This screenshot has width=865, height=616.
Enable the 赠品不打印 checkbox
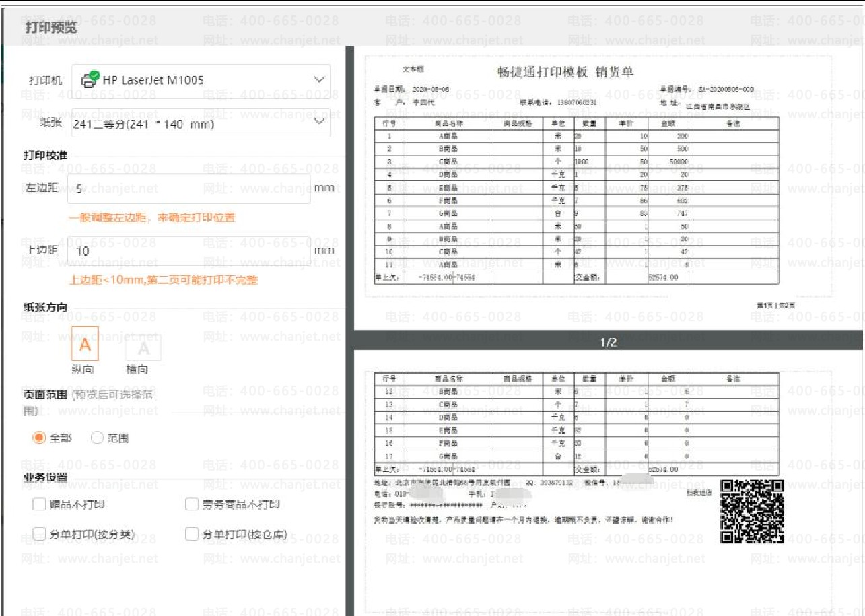coord(40,504)
